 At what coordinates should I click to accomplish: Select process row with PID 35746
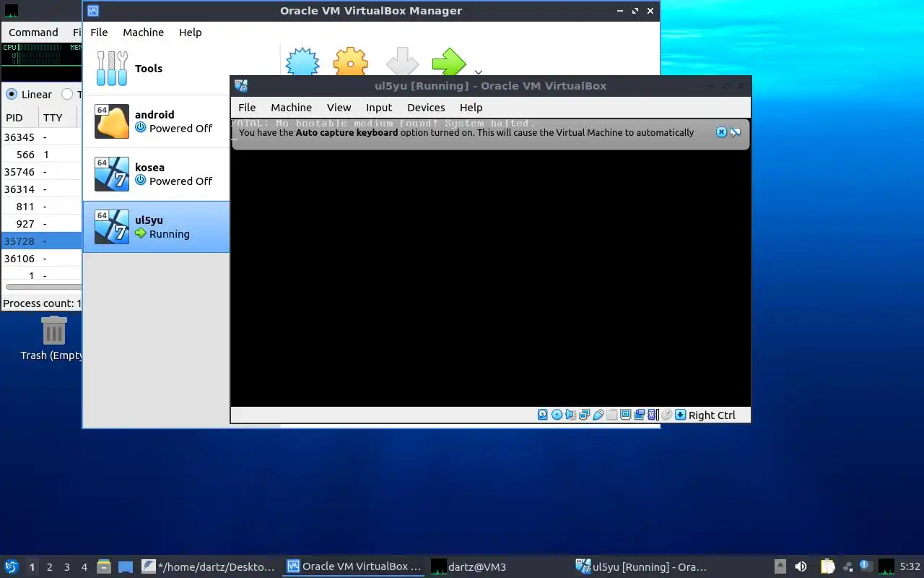click(42, 172)
